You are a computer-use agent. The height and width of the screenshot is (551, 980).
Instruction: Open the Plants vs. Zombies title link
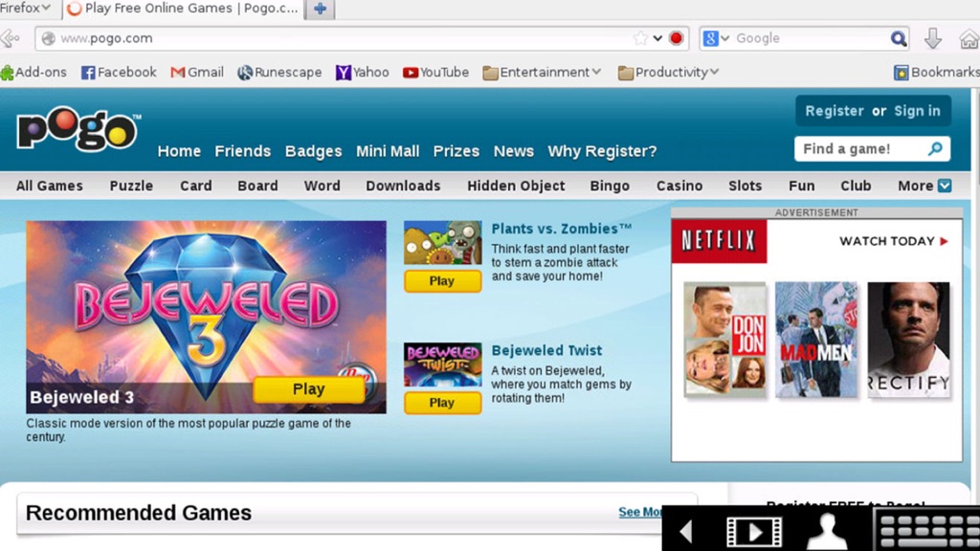coord(561,229)
